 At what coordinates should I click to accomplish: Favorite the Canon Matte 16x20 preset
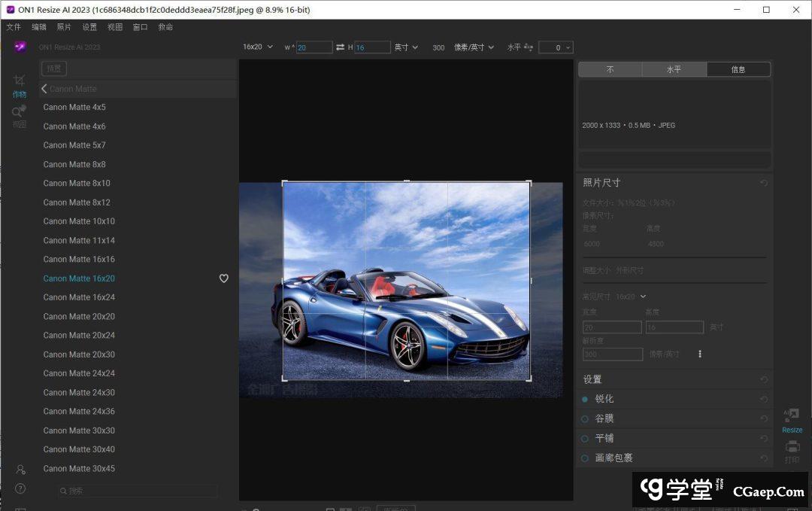(223, 278)
